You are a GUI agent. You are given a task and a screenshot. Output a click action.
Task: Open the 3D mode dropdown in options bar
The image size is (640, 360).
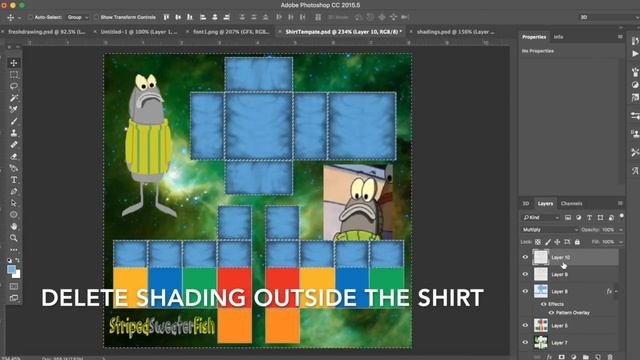(x=608, y=17)
